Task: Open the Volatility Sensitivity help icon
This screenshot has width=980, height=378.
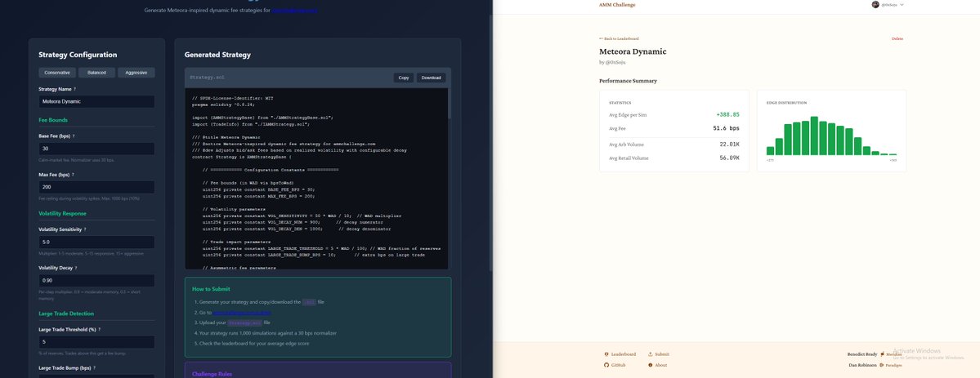Action: [85, 229]
